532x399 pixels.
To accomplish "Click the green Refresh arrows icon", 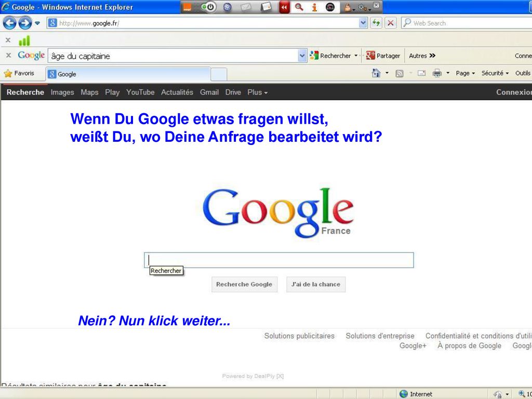I will 376,23.
